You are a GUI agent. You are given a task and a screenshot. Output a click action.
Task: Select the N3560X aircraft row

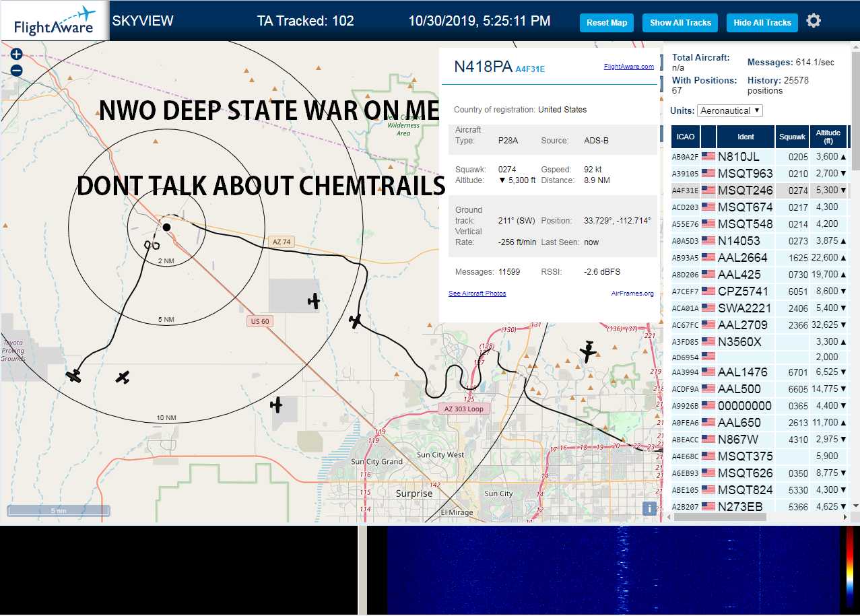760,342
